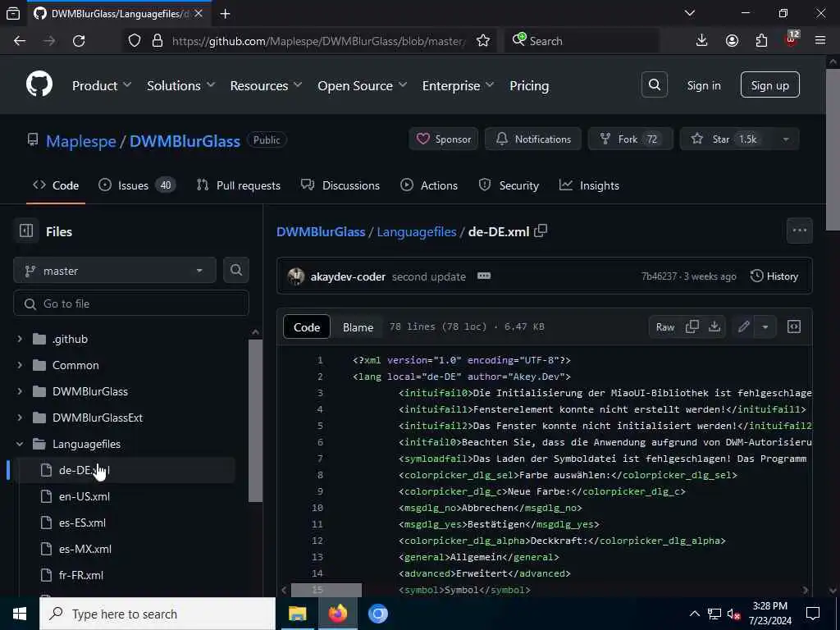Open Firefox View icon
The height and width of the screenshot is (630, 840).
[x=13, y=14]
